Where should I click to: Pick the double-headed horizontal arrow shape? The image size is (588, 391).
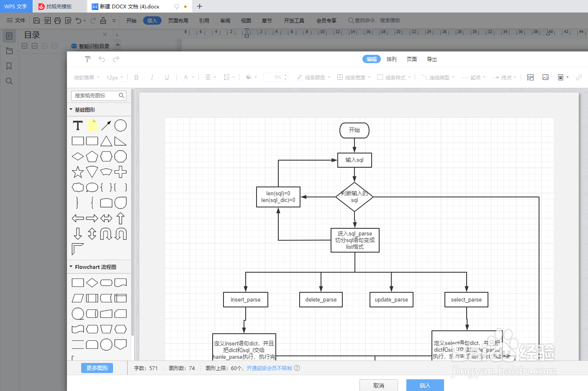point(106,218)
